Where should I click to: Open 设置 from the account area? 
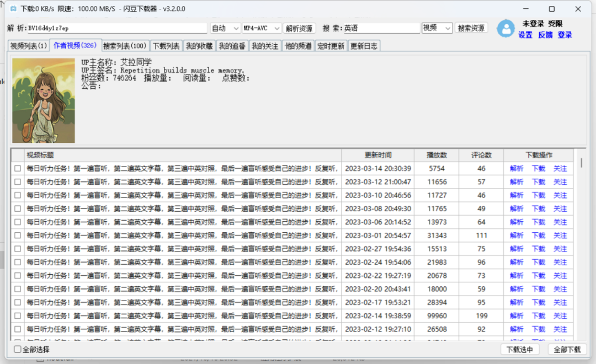(524, 35)
